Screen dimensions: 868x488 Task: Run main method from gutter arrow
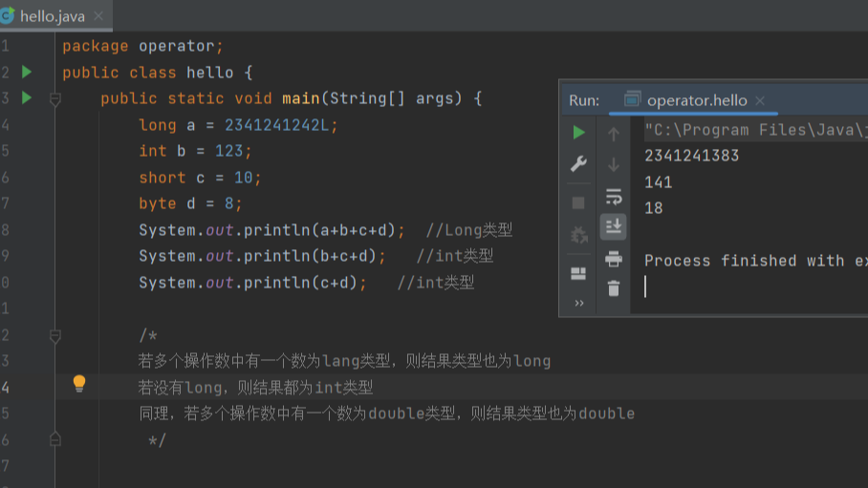click(27, 97)
